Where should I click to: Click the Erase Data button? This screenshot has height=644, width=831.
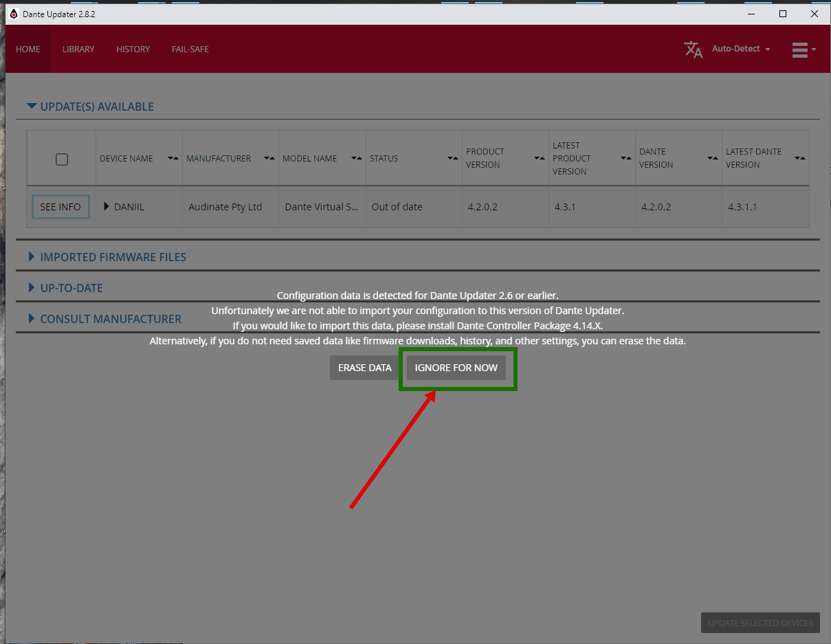tap(364, 368)
